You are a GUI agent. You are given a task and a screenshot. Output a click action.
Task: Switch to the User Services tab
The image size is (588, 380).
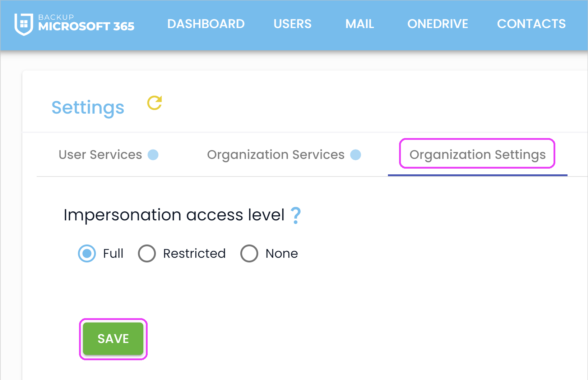click(x=100, y=155)
